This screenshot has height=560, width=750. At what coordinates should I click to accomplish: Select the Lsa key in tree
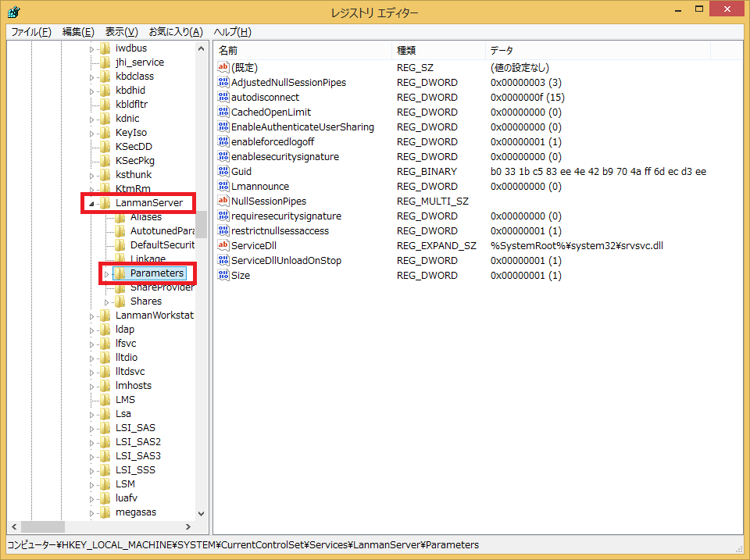[123, 414]
